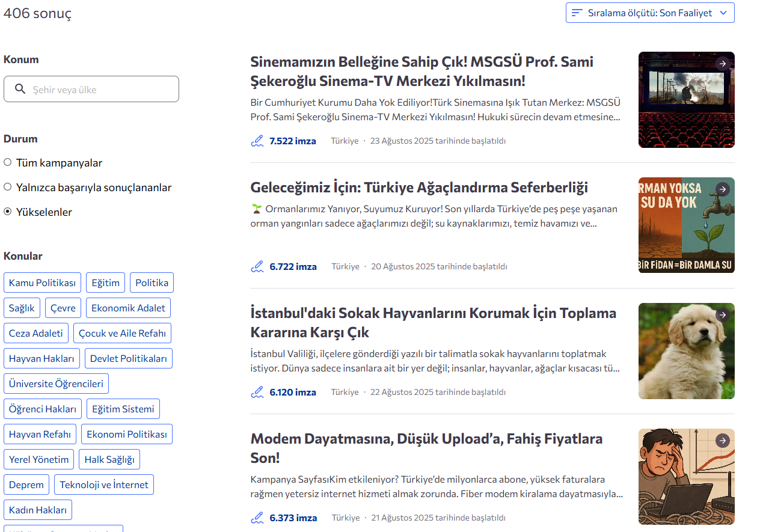Filter by Politika topic tag

tap(152, 283)
